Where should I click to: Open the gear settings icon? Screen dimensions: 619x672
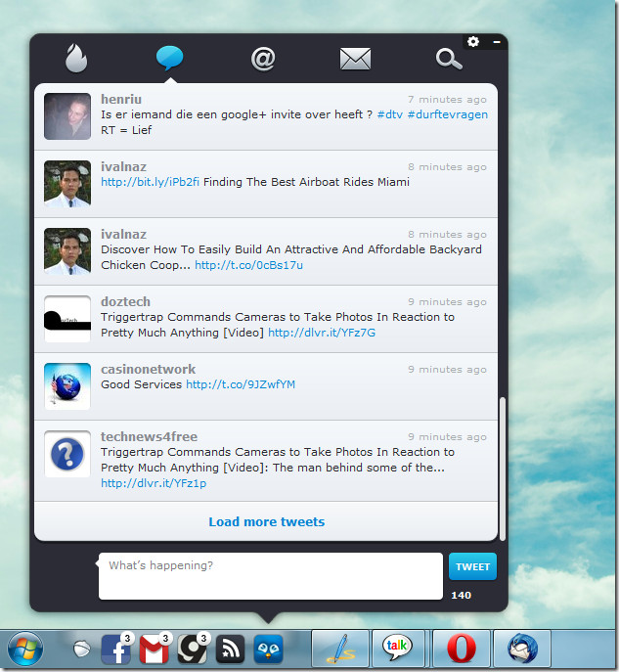point(473,41)
